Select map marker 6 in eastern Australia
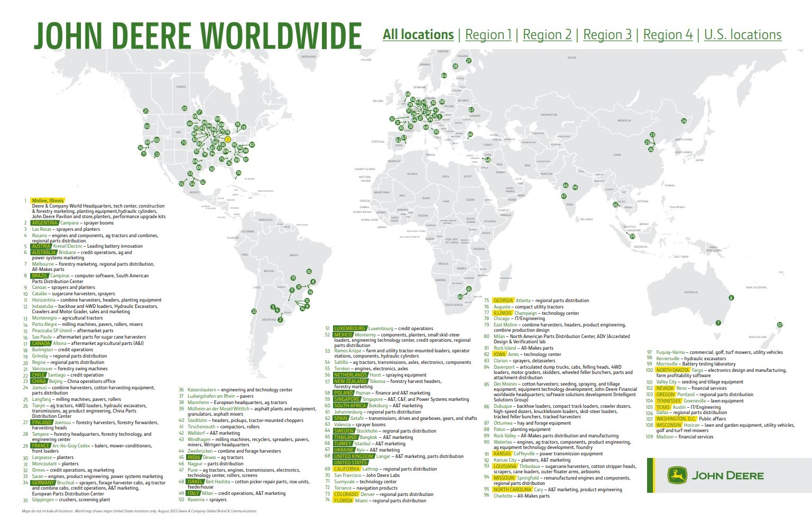Screen dimensions: 812x525 tap(732, 298)
